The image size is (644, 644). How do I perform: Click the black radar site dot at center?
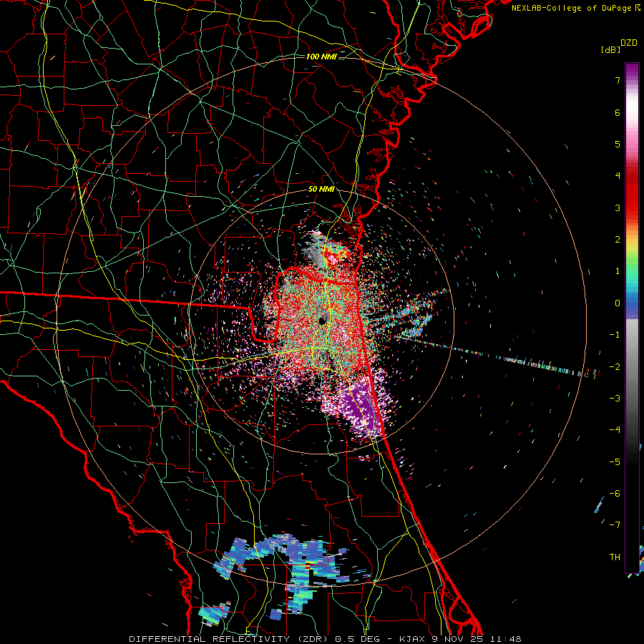coord(323,321)
